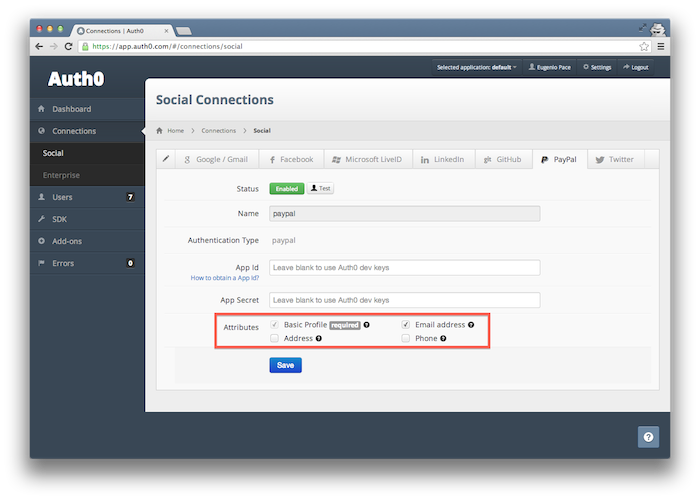Uncheck the Email address checkbox
This screenshot has height=500, width=700.
405,325
